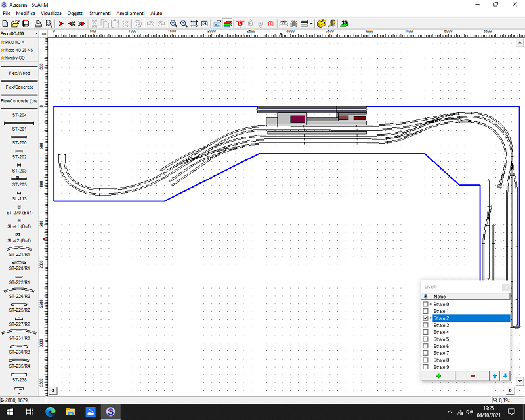Switch to 3D view with the 3D icon
The width and height of the screenshot is (525, 420).
(345, 24)
